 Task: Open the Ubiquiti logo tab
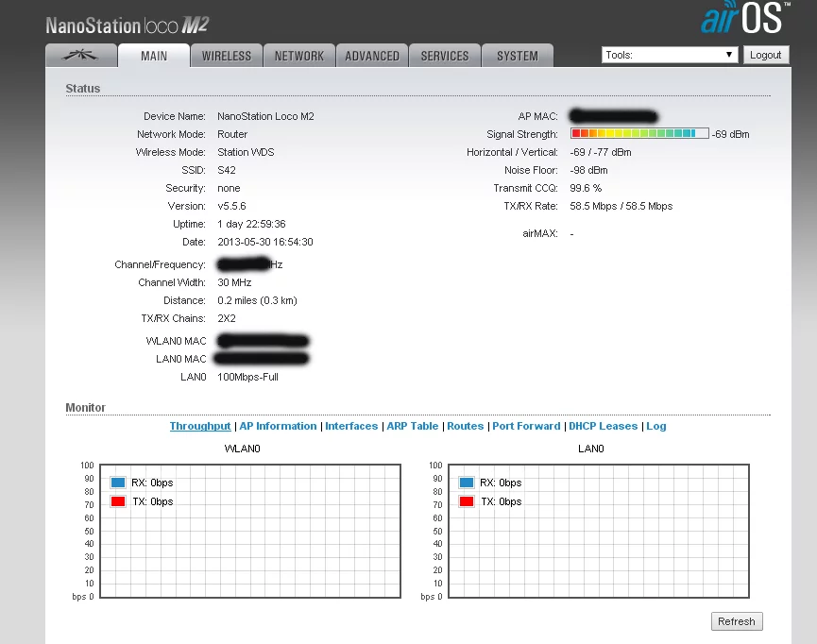click(81, 56)
